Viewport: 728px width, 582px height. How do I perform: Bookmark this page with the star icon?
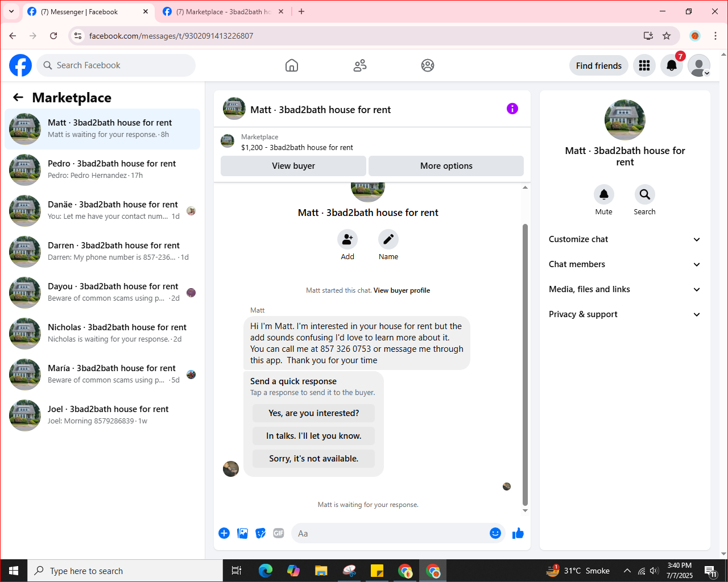click(x=667, y=36)
